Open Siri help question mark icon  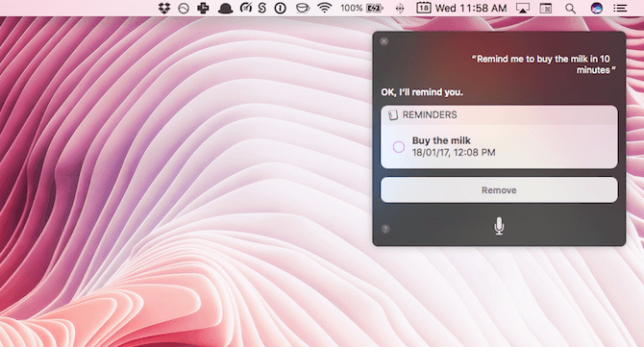(x=385, y=229)
